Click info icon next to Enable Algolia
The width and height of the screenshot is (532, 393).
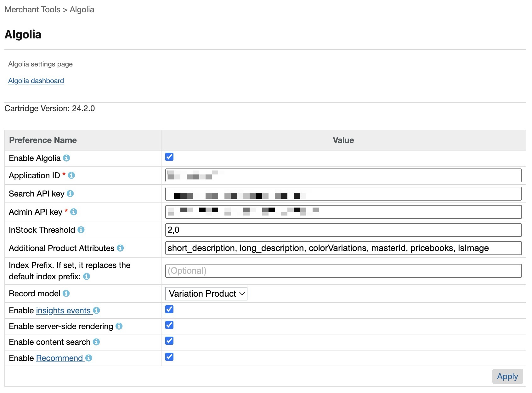(x=66, y=158)
